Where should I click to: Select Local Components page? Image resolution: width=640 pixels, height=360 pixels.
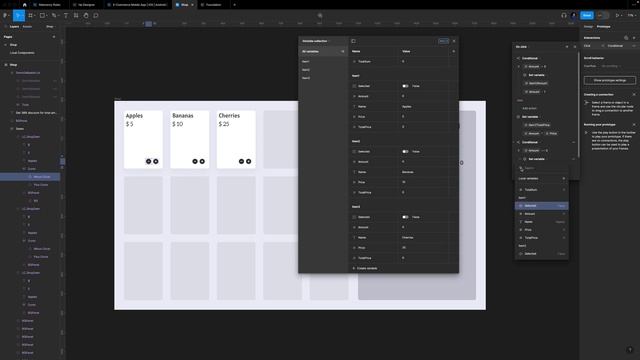pos(22,53)
